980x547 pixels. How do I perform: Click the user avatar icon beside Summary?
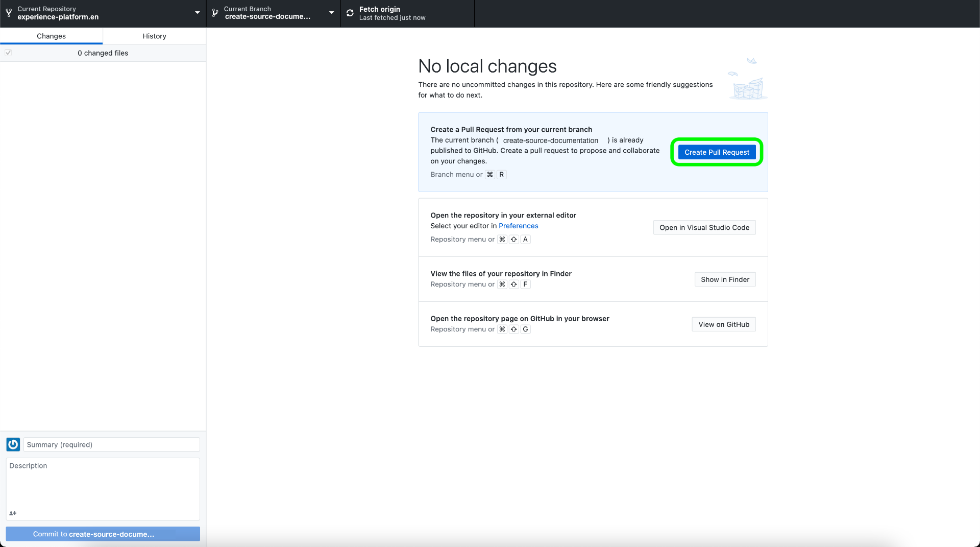pos(13,444)
